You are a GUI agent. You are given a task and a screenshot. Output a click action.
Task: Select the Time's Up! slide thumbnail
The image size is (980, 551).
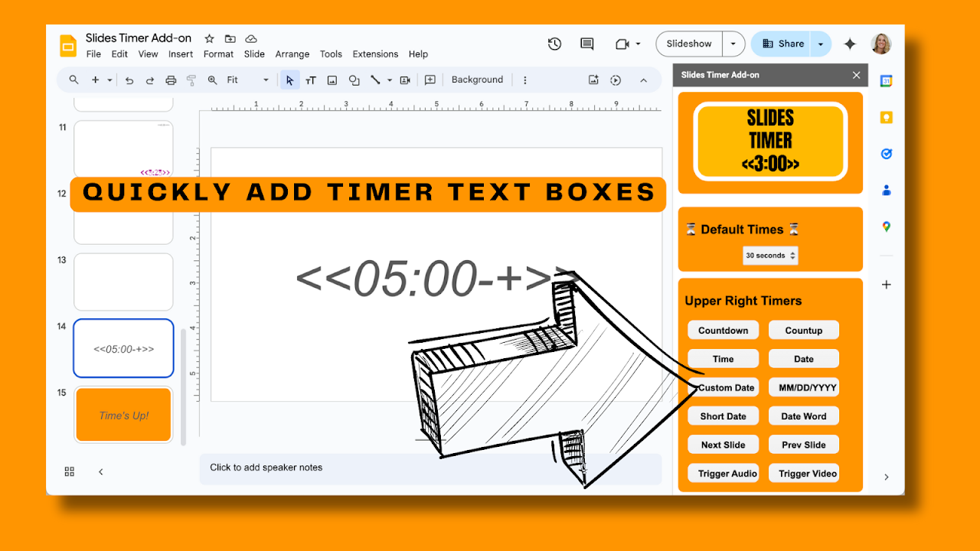[x=123, y=415]
